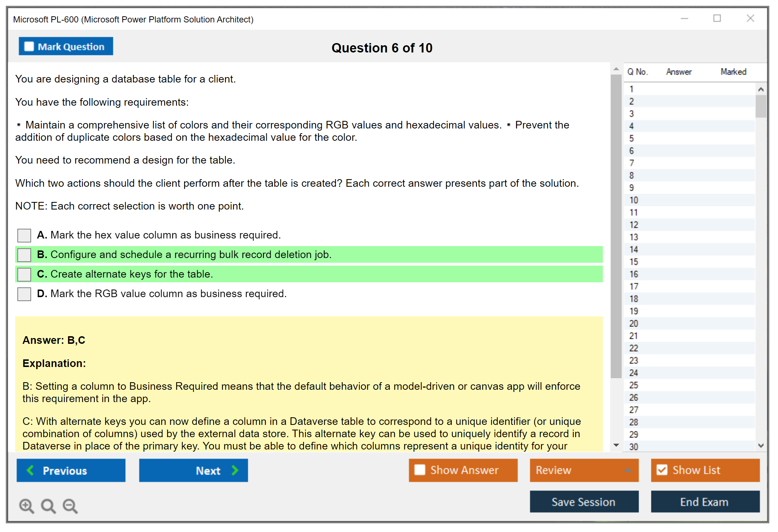This screenshot has height=532, width=778.
Task: Select question 14 in the list
Action: [x=634, y=249]
